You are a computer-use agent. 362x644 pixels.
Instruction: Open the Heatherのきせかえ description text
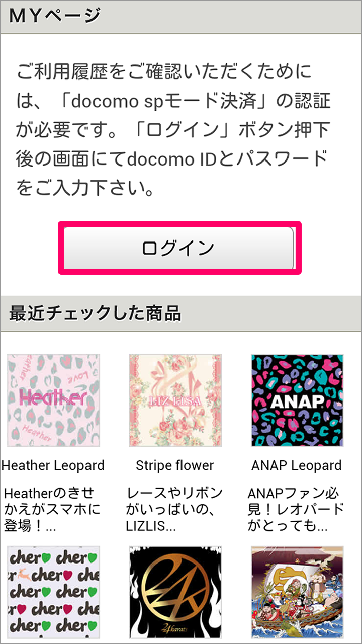(50, 510)
